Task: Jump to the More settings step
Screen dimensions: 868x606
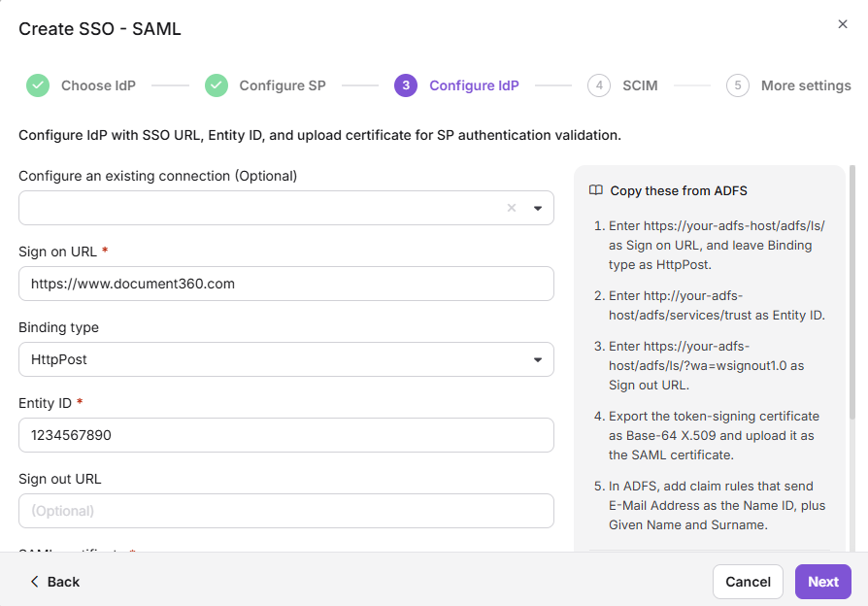Action: click(x=806, y=85)
